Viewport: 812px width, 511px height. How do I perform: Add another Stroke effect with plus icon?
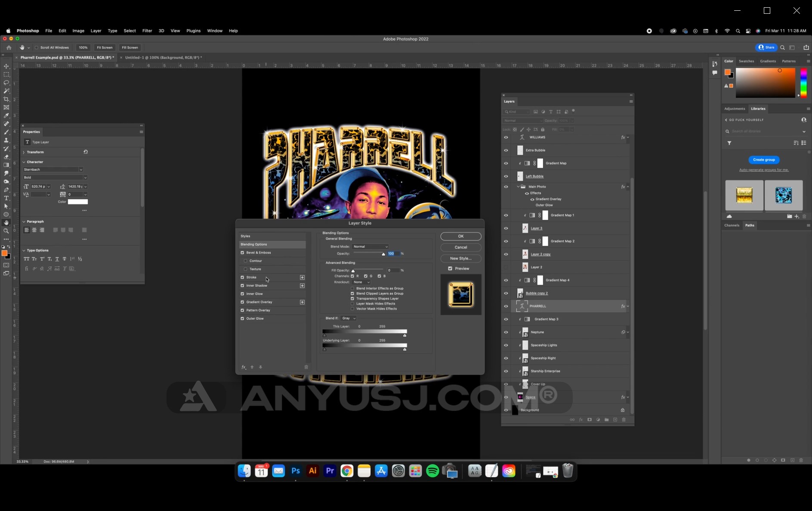(303, 277)
